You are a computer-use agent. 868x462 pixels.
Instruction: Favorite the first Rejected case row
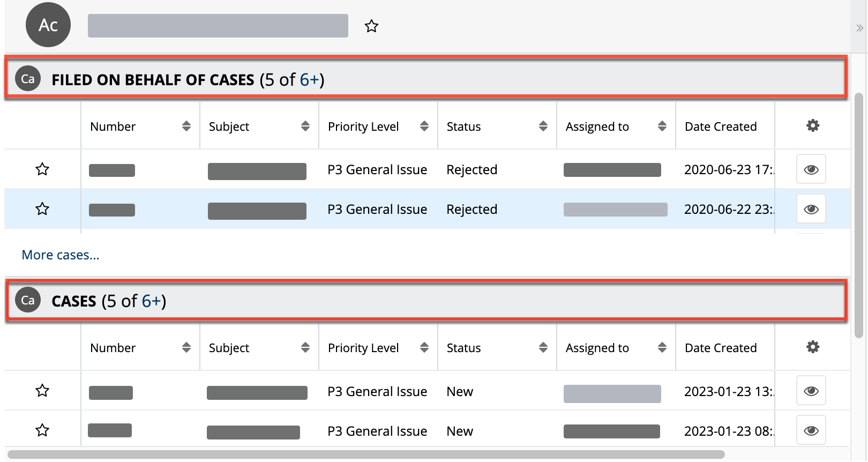point(42,169)
